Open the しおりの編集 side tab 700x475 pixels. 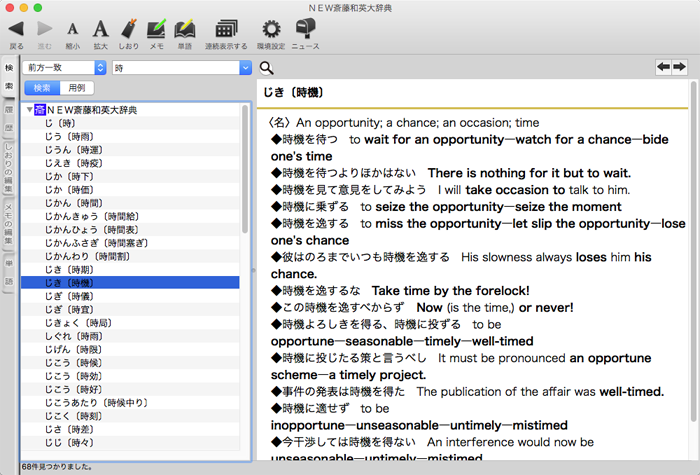point(9,168)
